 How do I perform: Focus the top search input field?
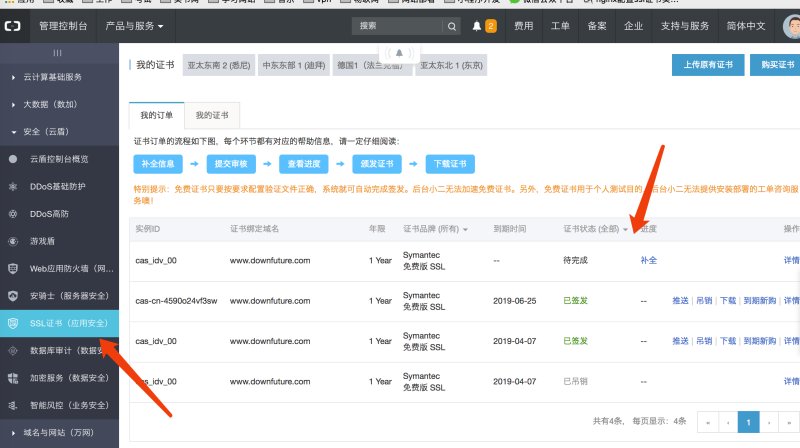pos(397,26)
